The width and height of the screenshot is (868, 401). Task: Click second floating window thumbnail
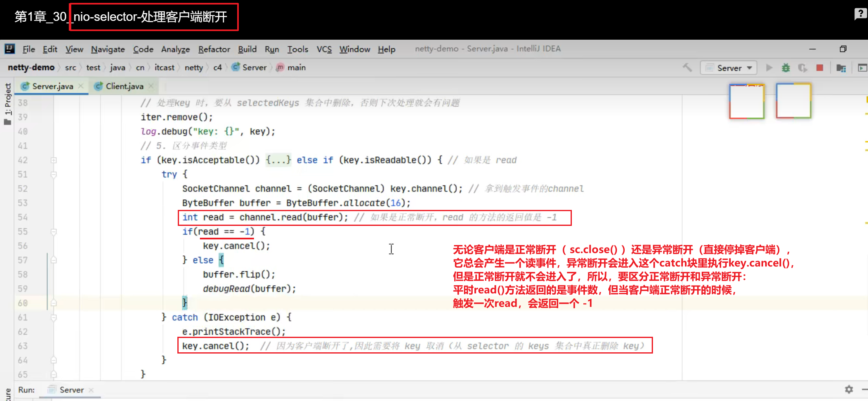point(793,101)
